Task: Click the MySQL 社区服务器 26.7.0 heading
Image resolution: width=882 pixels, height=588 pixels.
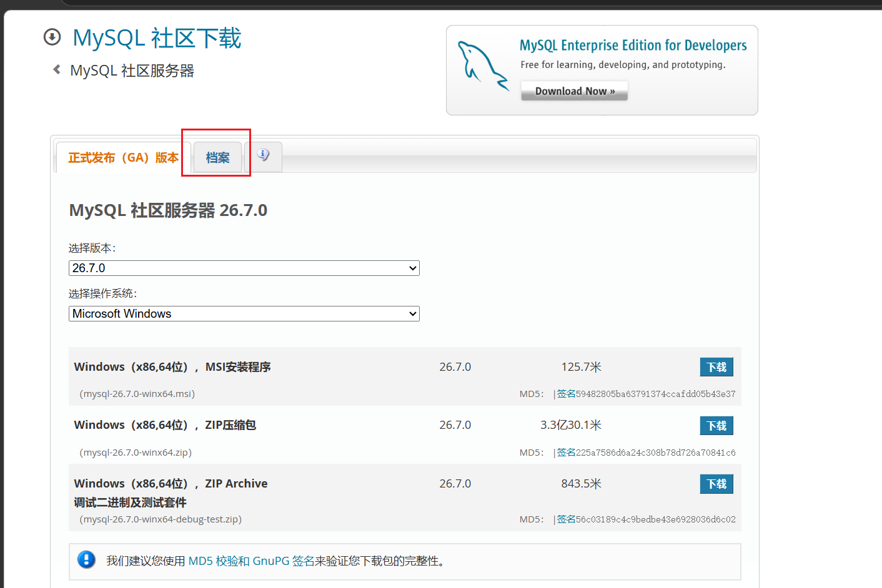Action: 168,210
